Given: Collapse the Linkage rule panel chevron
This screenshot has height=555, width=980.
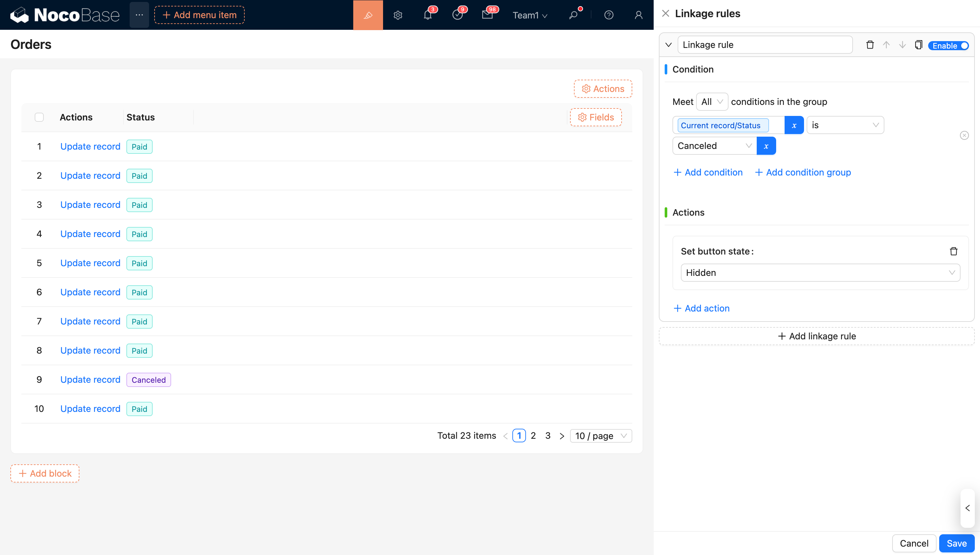Looking at the screenshot, I should tap(668, 45).
